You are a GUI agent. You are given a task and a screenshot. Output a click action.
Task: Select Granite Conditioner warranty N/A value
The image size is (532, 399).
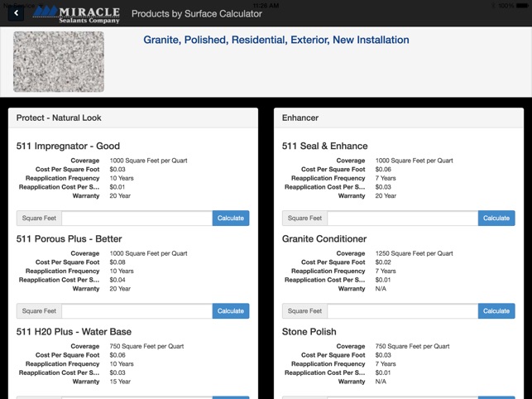381,289
